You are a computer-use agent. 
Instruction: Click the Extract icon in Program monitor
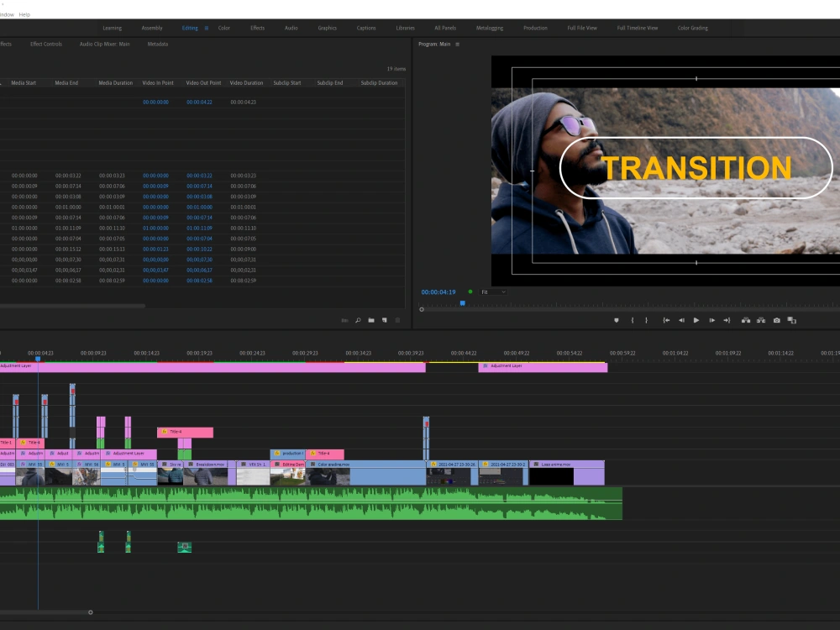tap(761, 320)
